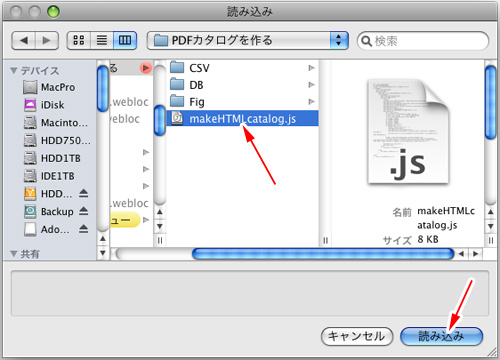Eject the Ado... volume
This screenshot has width=500, height=360.
coord(83,229)
